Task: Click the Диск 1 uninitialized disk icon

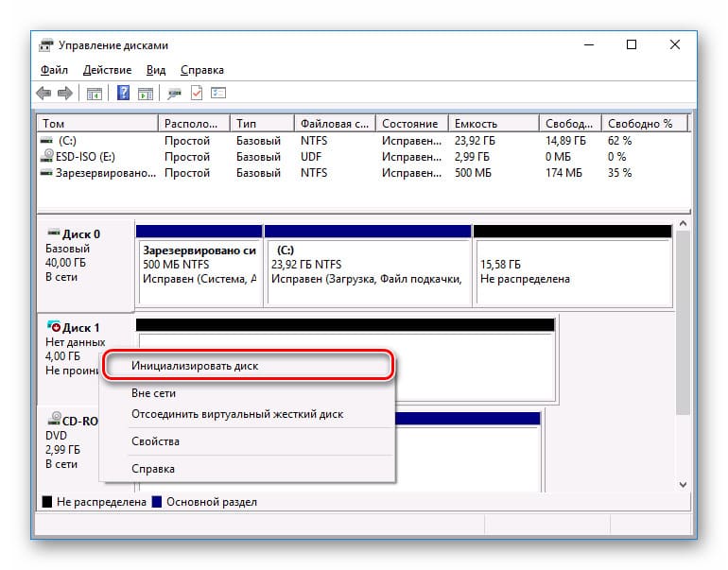Action: tap(54, 326)
